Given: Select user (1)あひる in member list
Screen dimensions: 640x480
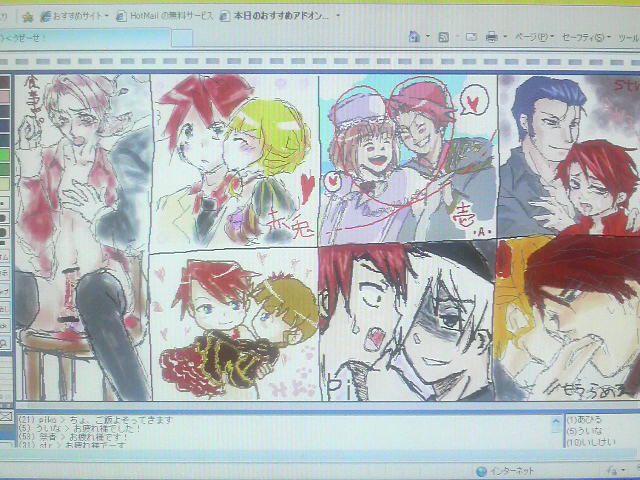Looking at the screenshot, I should [584, 419].
